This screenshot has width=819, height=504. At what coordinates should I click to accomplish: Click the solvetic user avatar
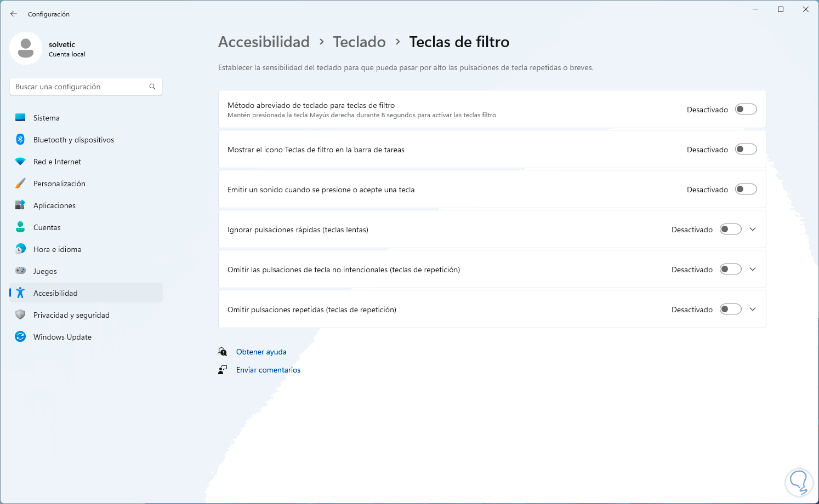[x=26, y=48]
